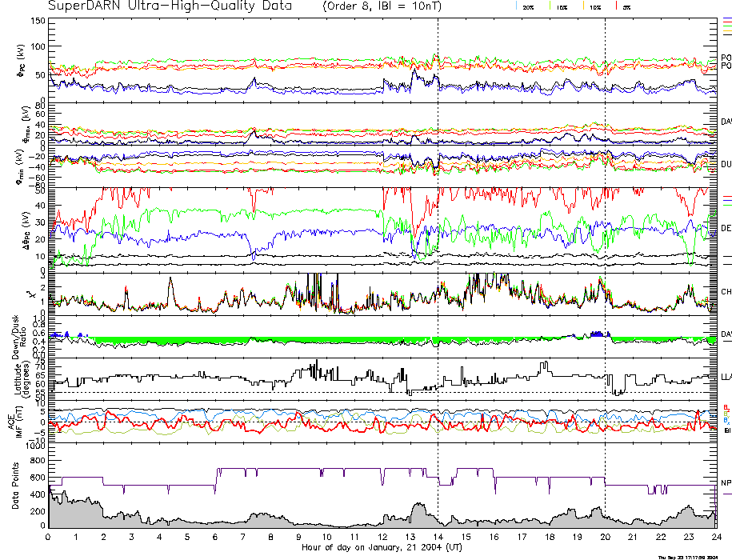
Task: Click the blue Bx legend label
Action: tap(726, 421)
